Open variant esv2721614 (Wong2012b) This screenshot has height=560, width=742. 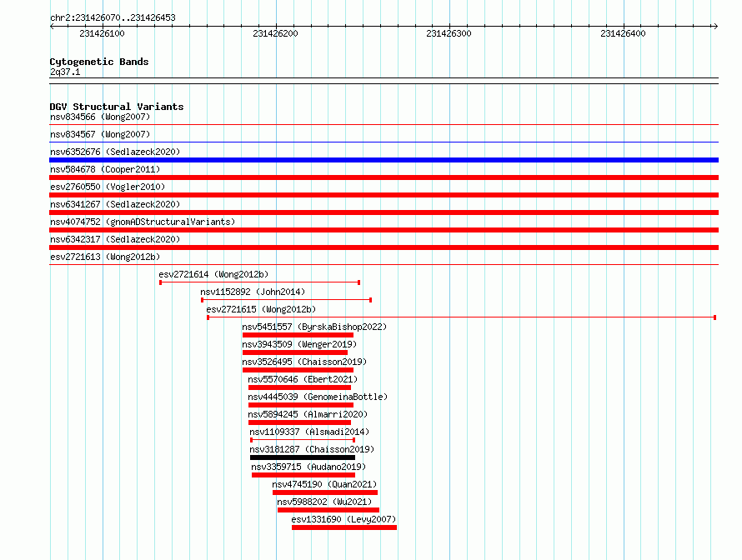pos(213,274)
